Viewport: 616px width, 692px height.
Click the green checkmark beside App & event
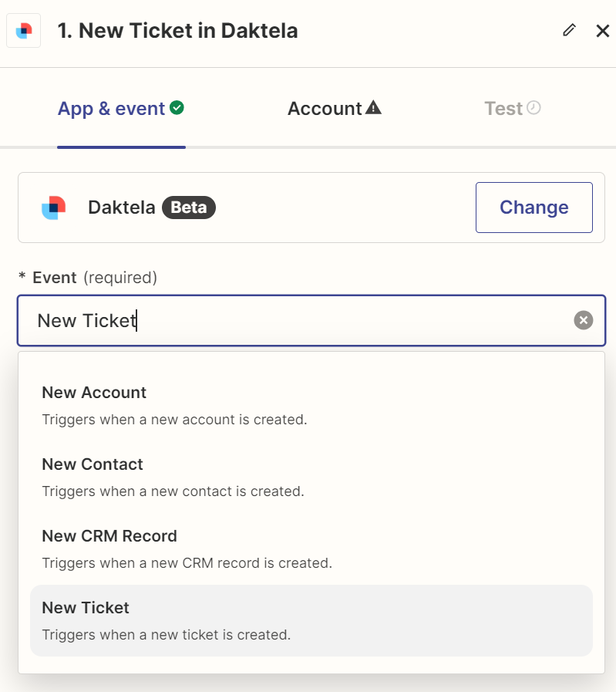[177, 108]
